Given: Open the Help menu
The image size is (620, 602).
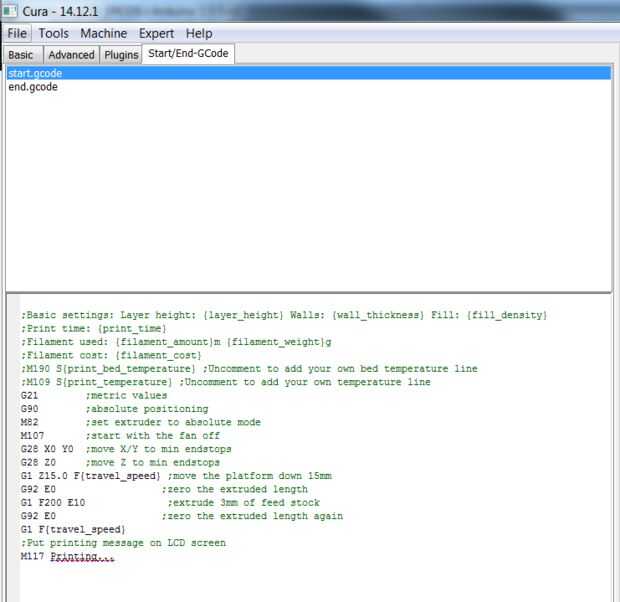Looking at the screenshot, I should tap(199, 34).
